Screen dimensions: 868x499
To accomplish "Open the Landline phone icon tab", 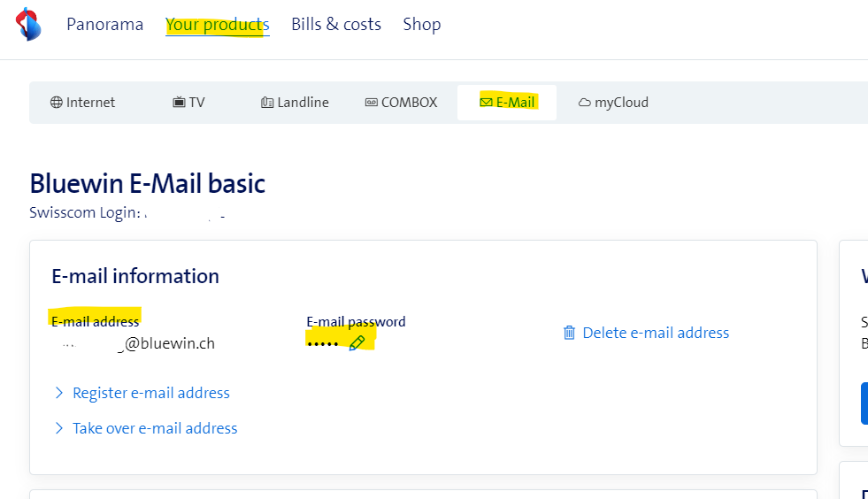I will click(267, 103).
